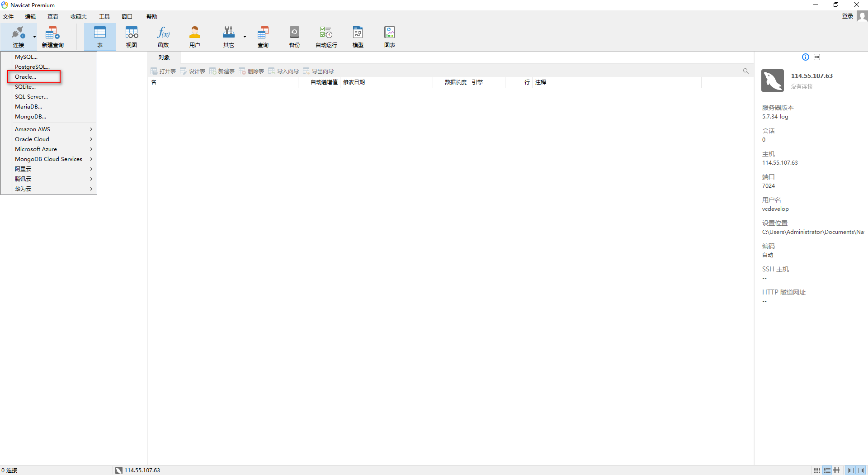Image resolution: width=868 pixels, height=475 pixels.
Task: Open the 文件 menu
Action: (x=8, y=17)
